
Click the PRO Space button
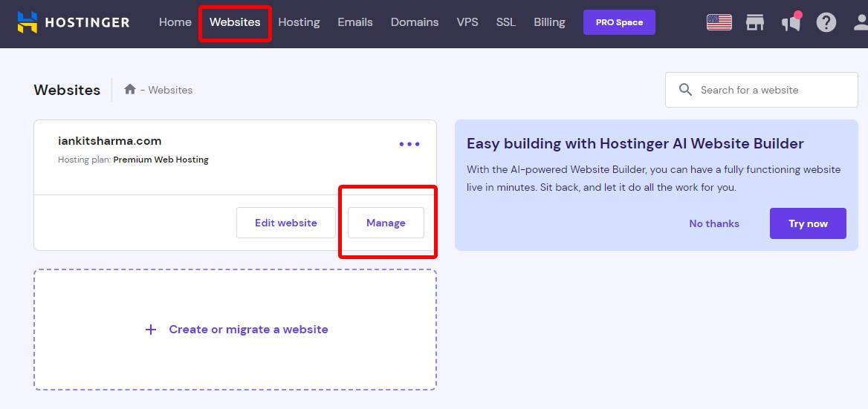coord(619,23)
